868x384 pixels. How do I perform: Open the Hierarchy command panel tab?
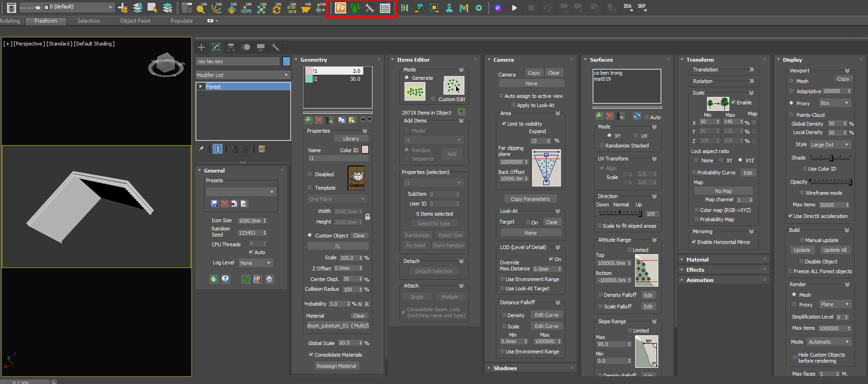tap(231, 47)
